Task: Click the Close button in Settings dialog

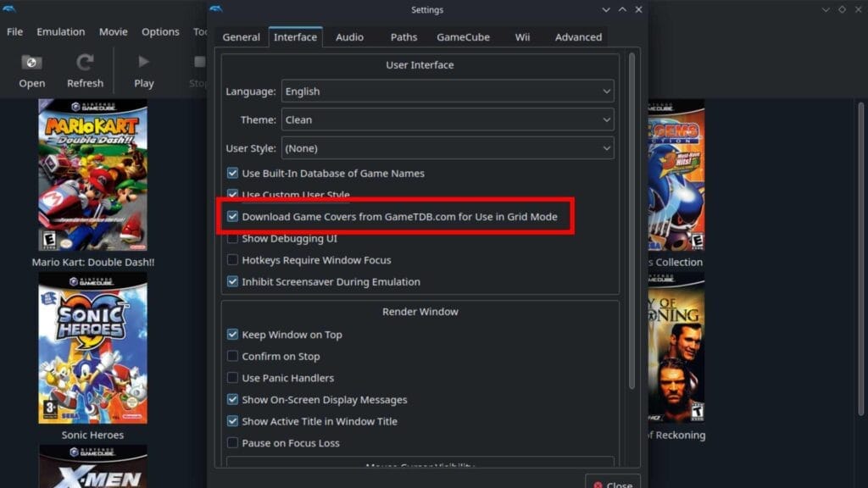Action: tap(613, 482)
